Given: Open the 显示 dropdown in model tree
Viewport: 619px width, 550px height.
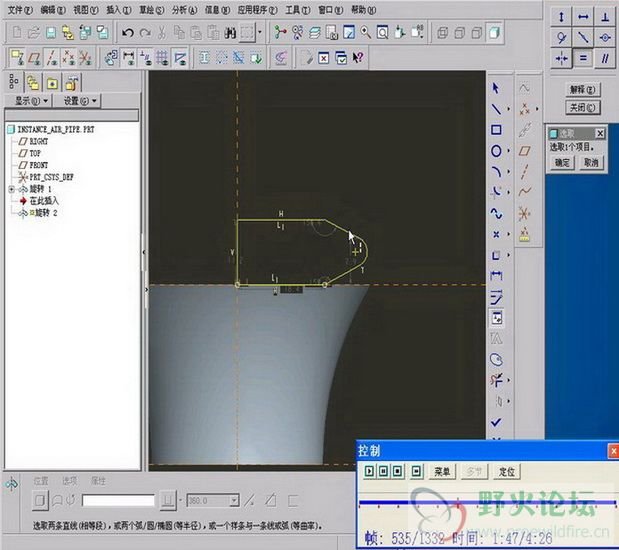Looking at the screenshot, I should 30,101.
